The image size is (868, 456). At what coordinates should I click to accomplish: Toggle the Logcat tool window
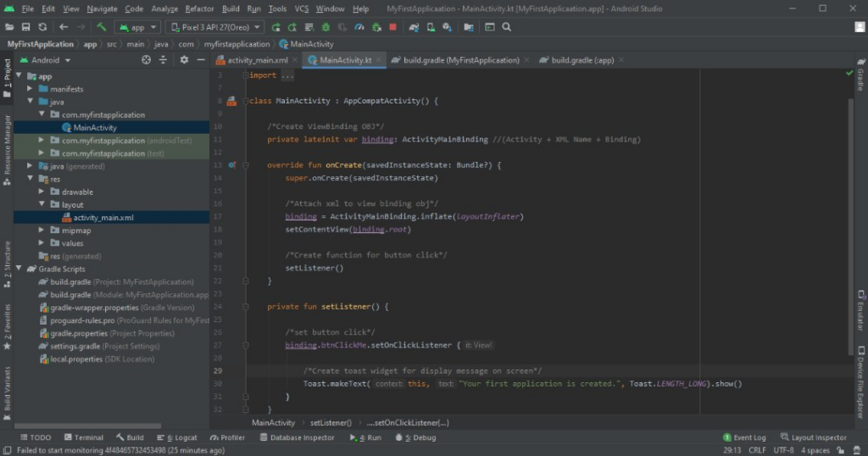(x=181, y=437)
